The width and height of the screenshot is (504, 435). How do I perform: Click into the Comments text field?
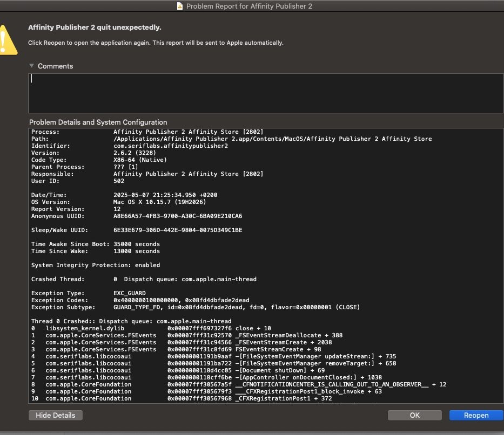pyautogui.click(x=266, y=93)
